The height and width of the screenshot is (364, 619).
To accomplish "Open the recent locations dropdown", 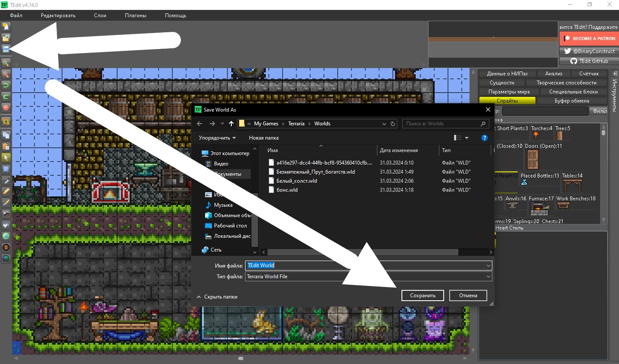I will tap(222, 124).
